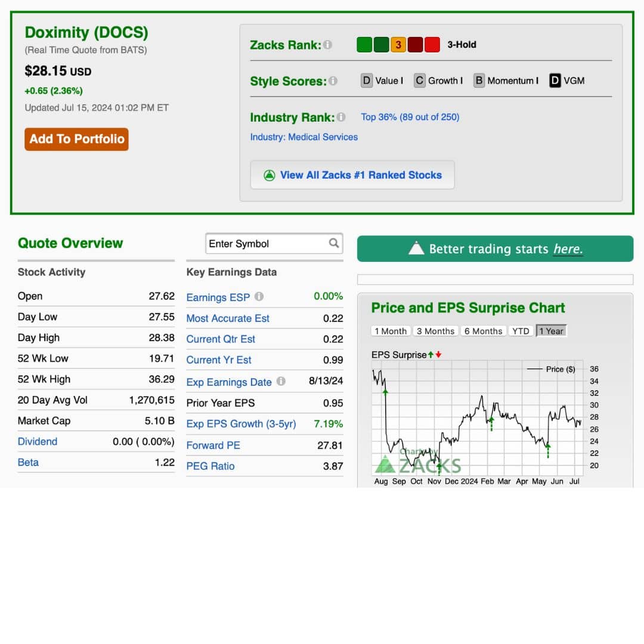Click the Forward PE value 27.81
The height and width of the screenshot is (644, 644).
[330, 445]
